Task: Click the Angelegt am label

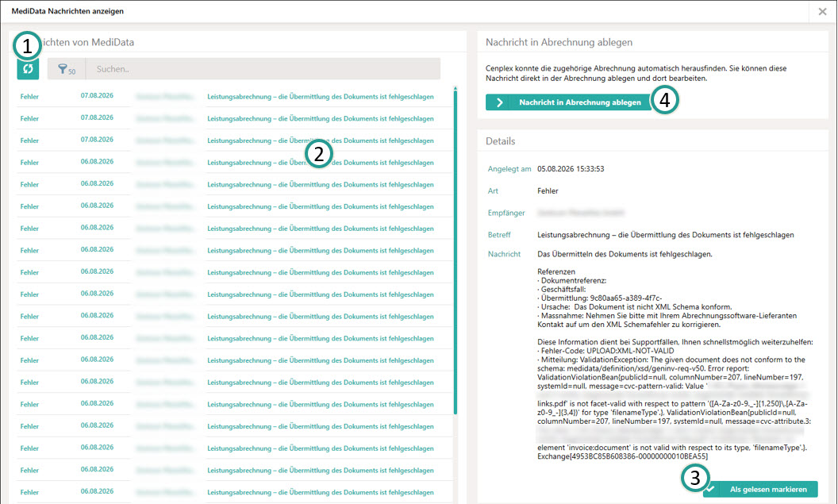Action: tap(509, 169)
